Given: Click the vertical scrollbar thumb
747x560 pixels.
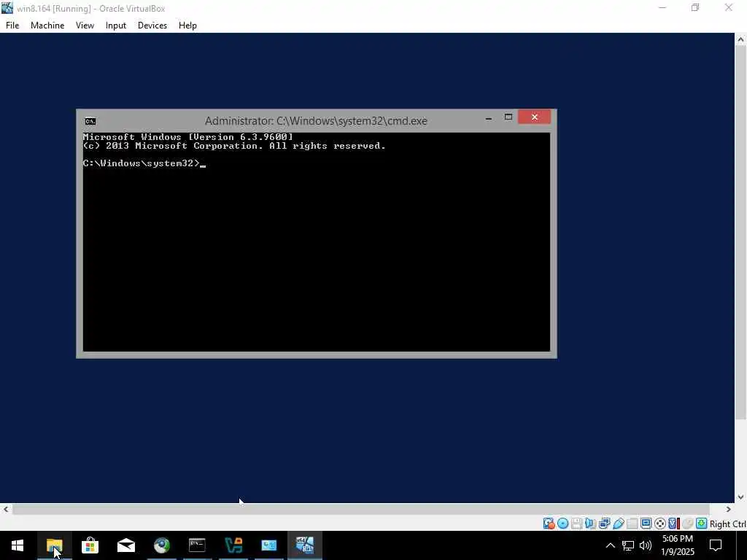Looking at the screenshot, I should tap(740, 233).
